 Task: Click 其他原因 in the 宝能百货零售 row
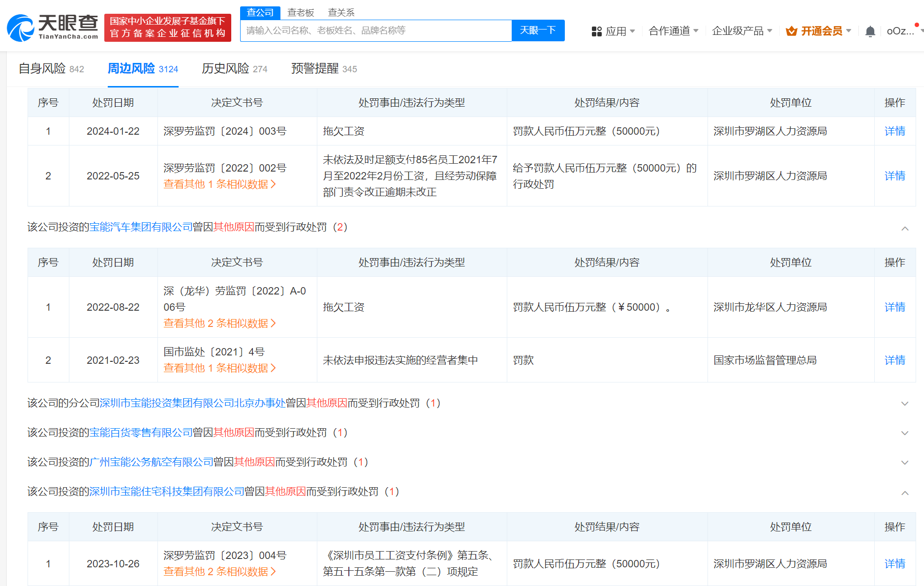point(234,433)
